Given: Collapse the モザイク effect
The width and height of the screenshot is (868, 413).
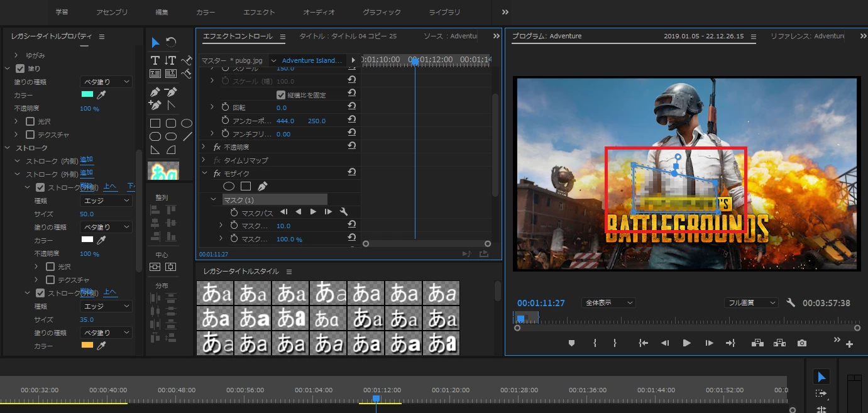Looking at the screenshot, I should 204,173.
